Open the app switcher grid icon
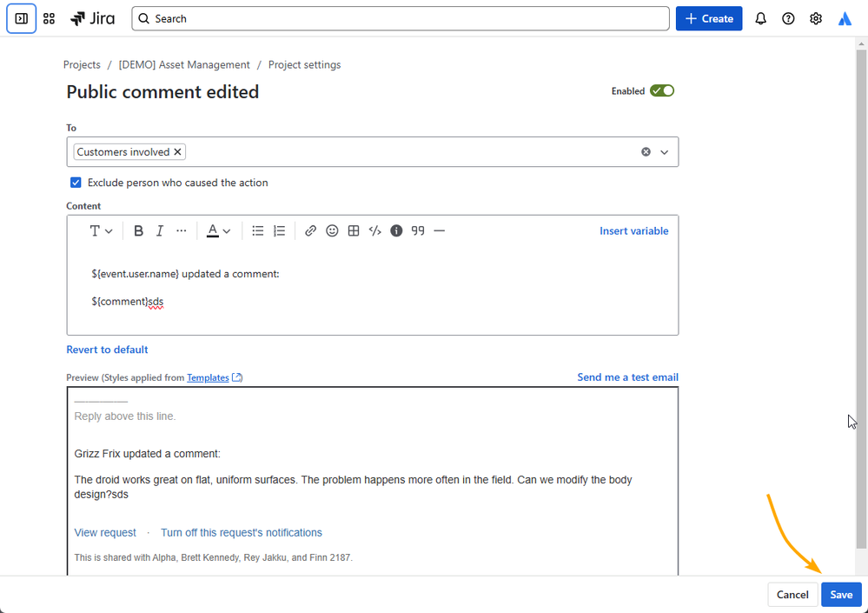Viewport: 868px width, 613px height. (x=50, y=18)
